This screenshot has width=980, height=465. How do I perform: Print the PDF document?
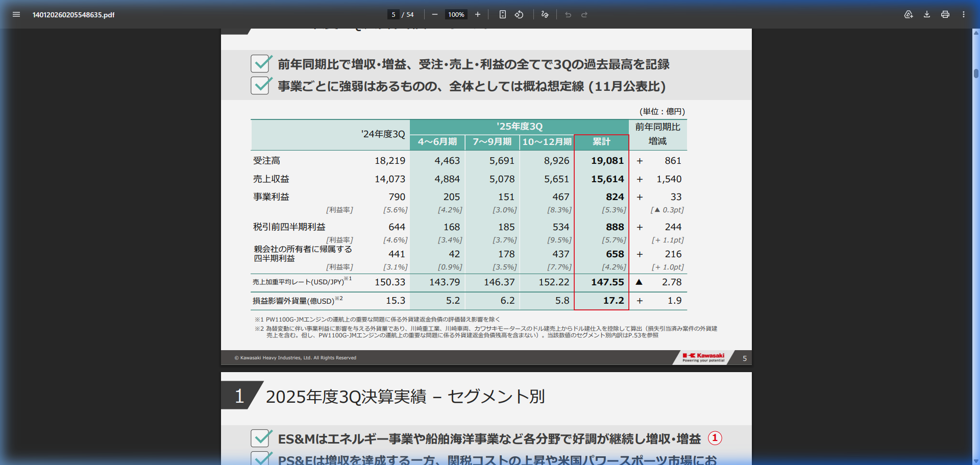point(945,14)
